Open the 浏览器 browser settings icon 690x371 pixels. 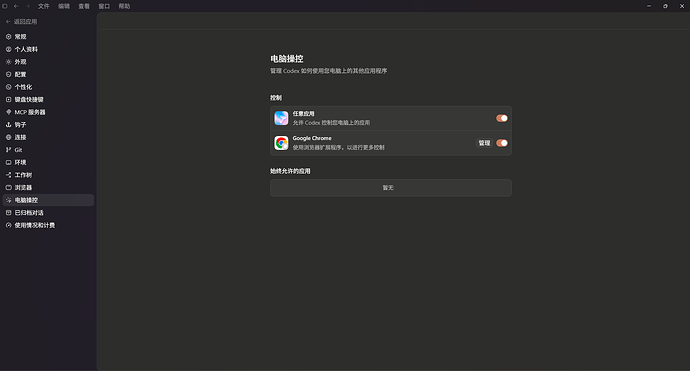click(x=8, y=187)
